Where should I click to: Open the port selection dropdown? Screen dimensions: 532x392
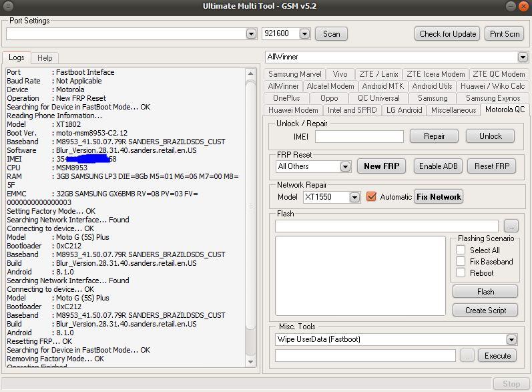[251, 34]
